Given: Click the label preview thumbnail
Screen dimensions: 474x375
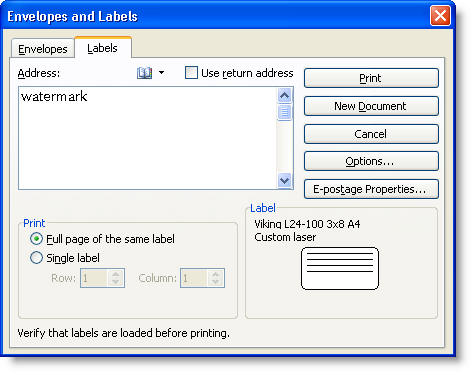Looking at the screenshot, I should (340, 268).
